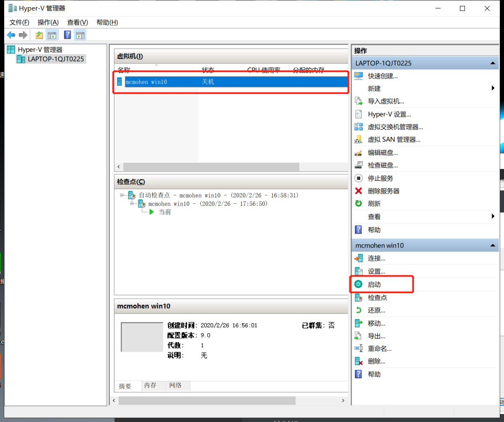Collapse the LAPTOP-1QJT0225 actions section

coord(492,63)
